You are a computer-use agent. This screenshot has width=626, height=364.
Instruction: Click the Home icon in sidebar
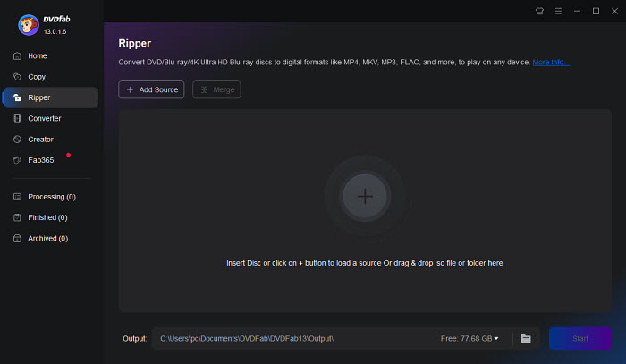17,55
